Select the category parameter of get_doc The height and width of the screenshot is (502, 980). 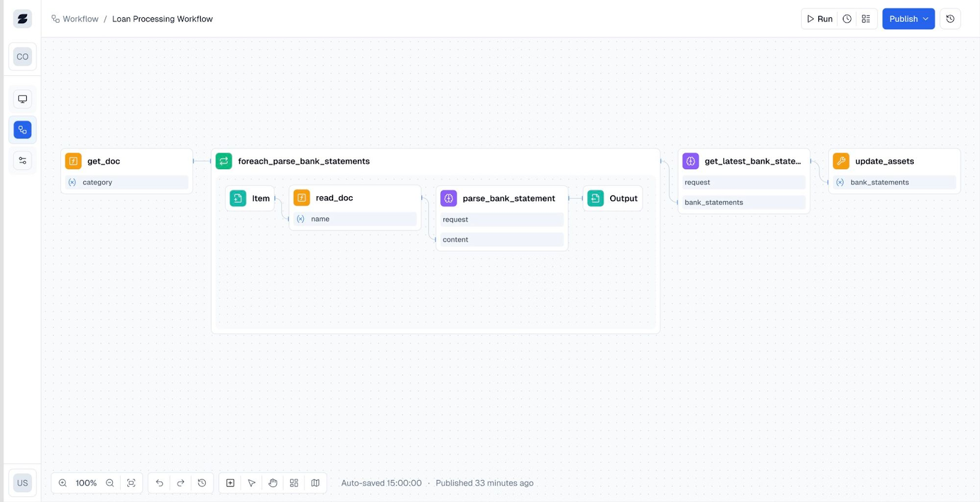(x=127, y=183)
